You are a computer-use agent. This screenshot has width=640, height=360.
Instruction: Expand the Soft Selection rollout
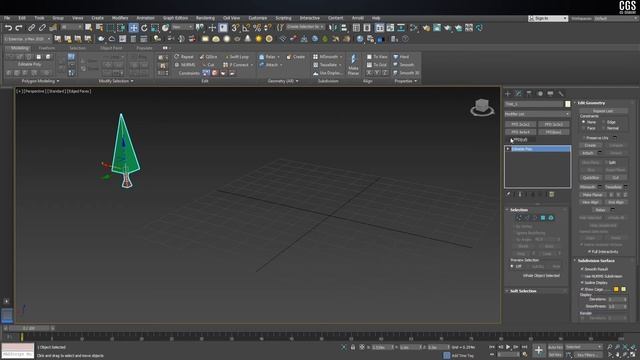point(523,291)
